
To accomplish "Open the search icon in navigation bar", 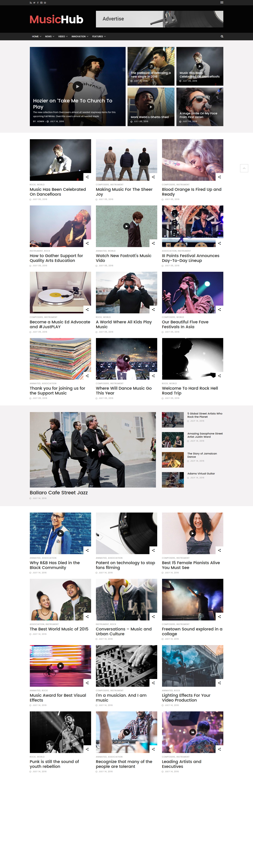I will (222, 36).
